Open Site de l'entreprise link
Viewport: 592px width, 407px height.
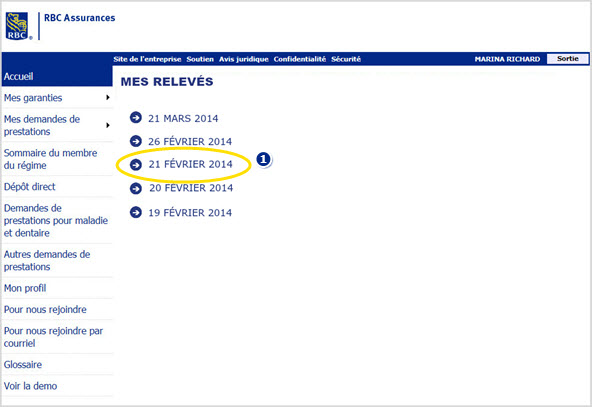(x=147, y=59)
